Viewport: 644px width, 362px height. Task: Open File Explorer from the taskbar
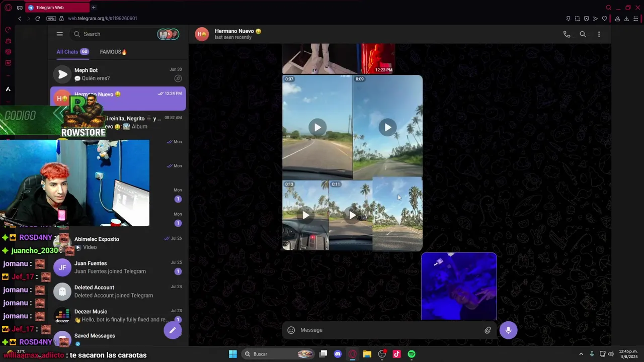(367, 354)
